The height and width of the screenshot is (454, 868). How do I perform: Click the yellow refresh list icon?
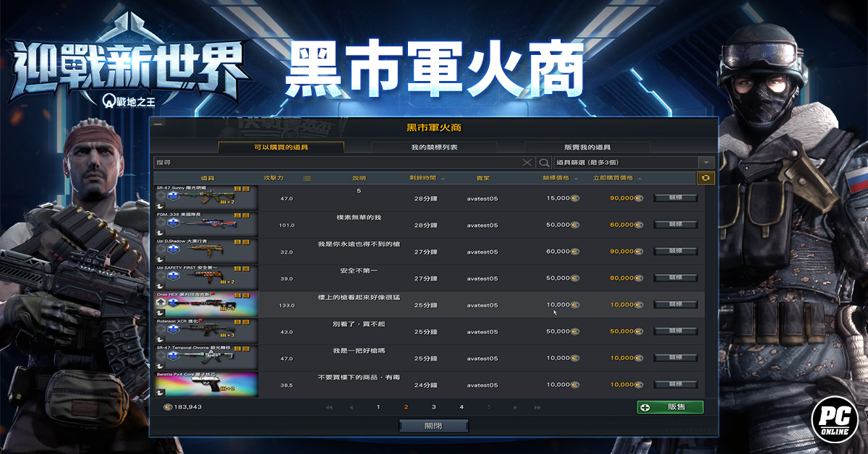click(x=705, y=178)
